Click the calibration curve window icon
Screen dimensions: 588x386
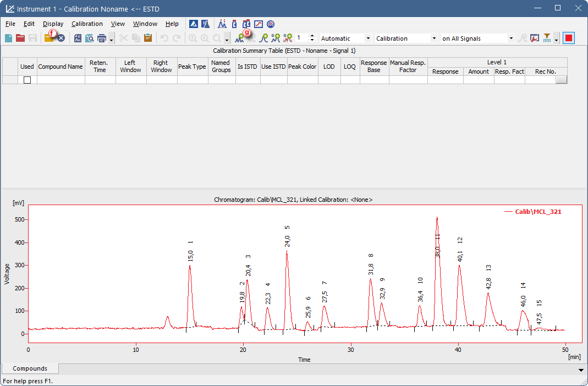click(x=259, y=24)
